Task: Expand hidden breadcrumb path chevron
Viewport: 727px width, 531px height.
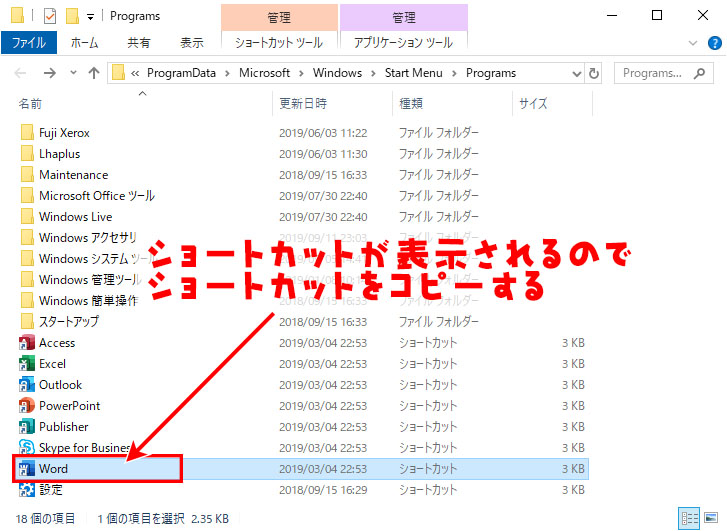Action: pos(135,73)
